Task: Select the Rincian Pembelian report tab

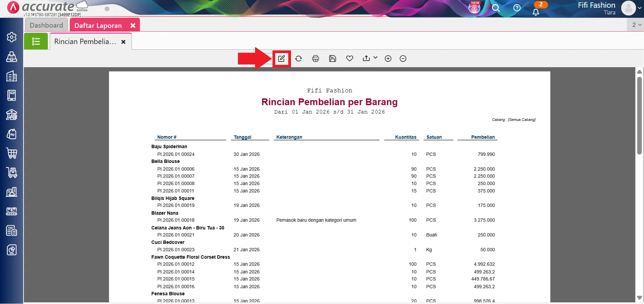Action: tap(85, 42)
